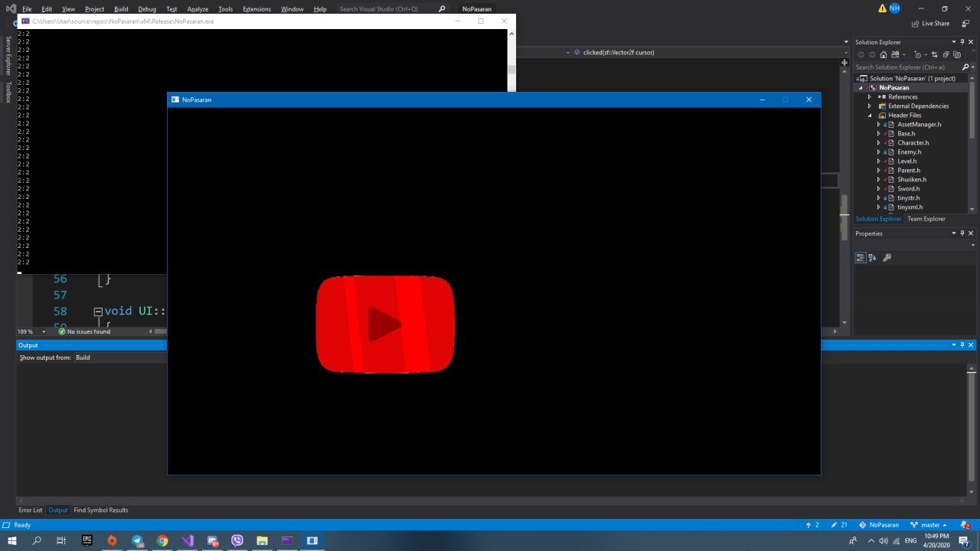Open Telegram from the taskbar
980x551 pixels.
tap(137, 540)
